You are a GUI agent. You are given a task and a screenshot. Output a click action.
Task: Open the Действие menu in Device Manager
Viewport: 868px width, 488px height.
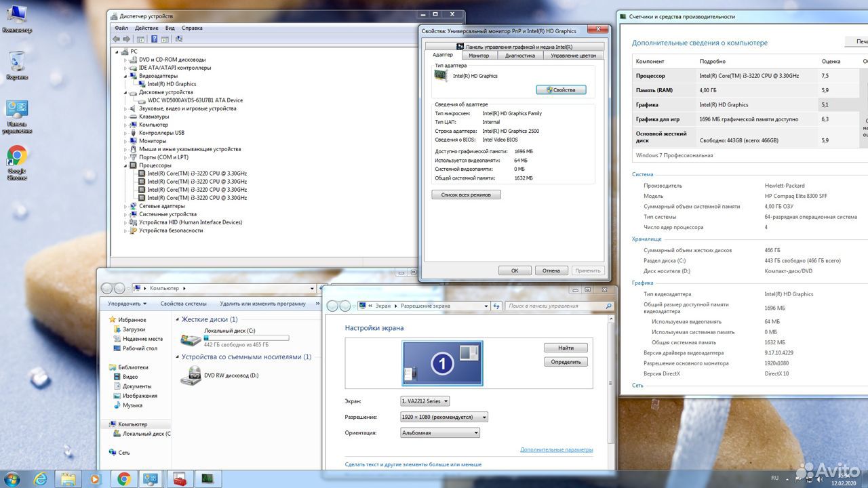tap(146, 28)
